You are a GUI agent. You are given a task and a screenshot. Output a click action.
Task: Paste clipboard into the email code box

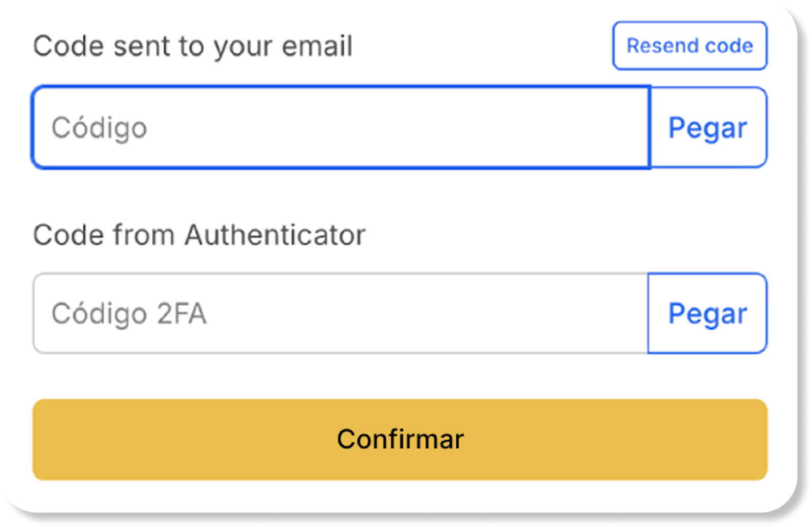(x=708, y=127)
